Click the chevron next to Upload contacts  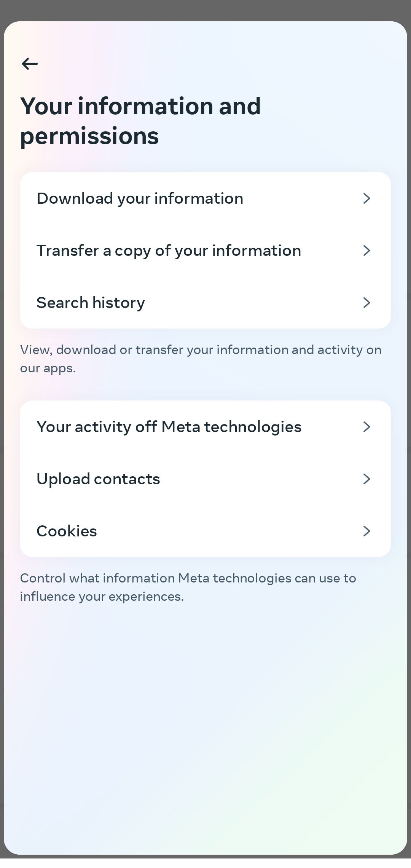366,479
